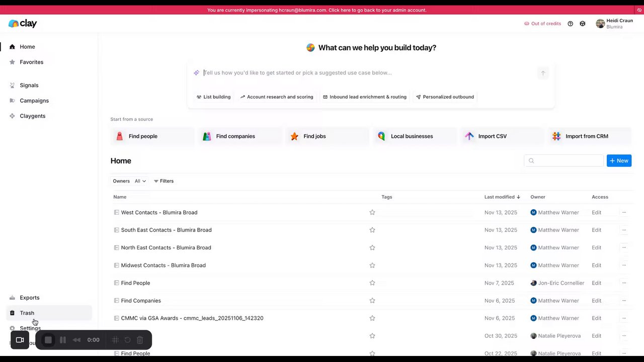Screen dimensions: 644x362
Task: Open more options for Midwest Contacts row
Action: (624, 265)
